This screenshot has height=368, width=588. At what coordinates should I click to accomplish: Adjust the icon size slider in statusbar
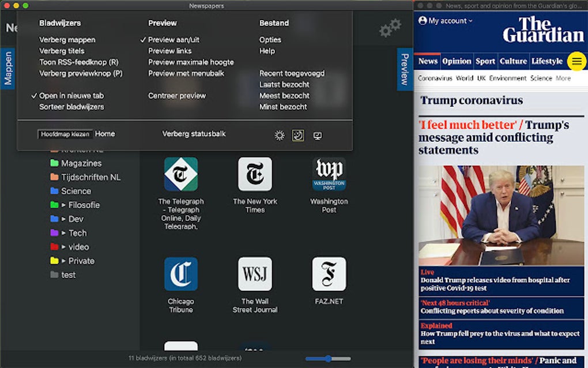(x=328, y=359)
